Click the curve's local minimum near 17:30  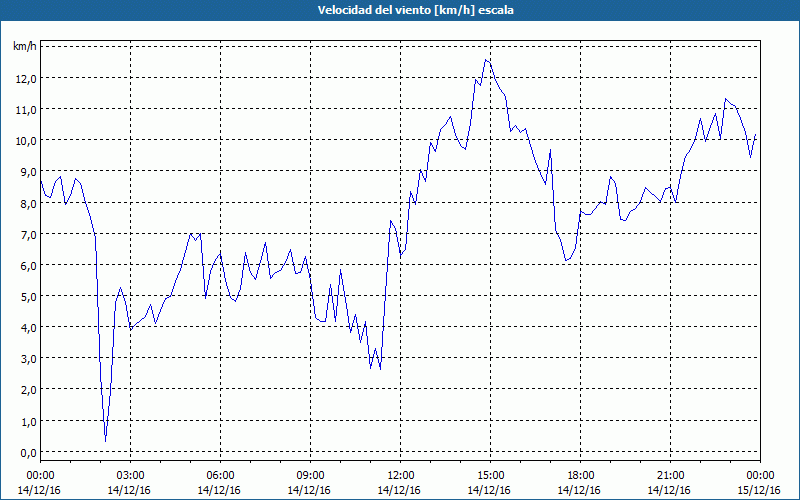coord(566,261)
